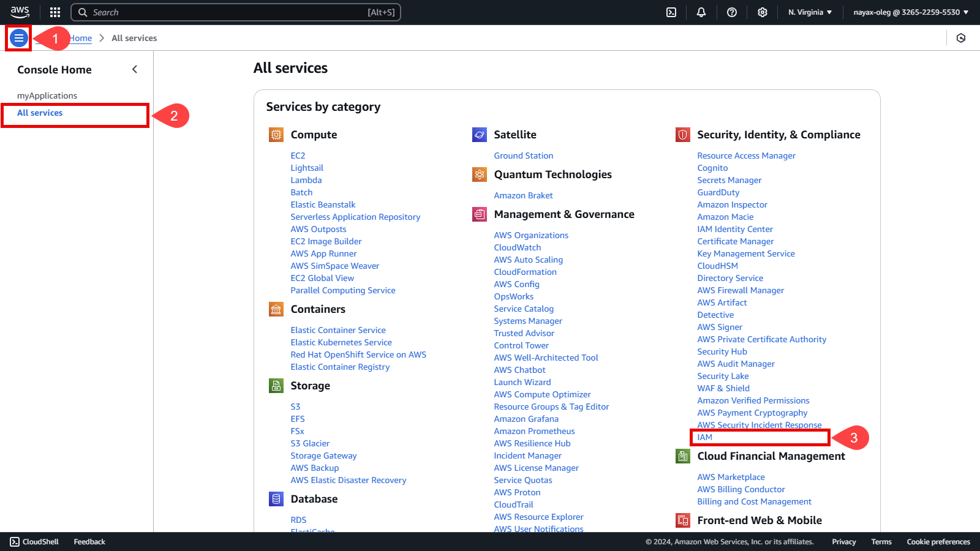The image size is (980, 551).
Task: Open the RDS service
Action: 298,520
